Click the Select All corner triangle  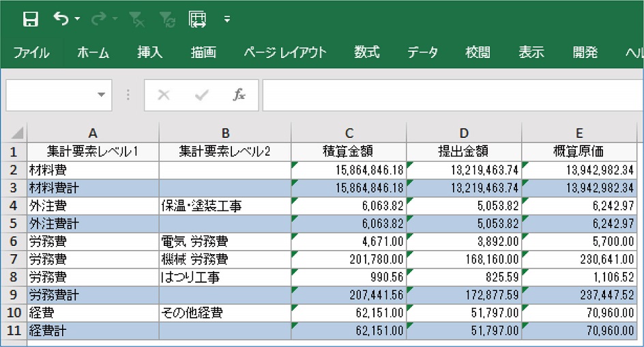(x=17, y=133)
